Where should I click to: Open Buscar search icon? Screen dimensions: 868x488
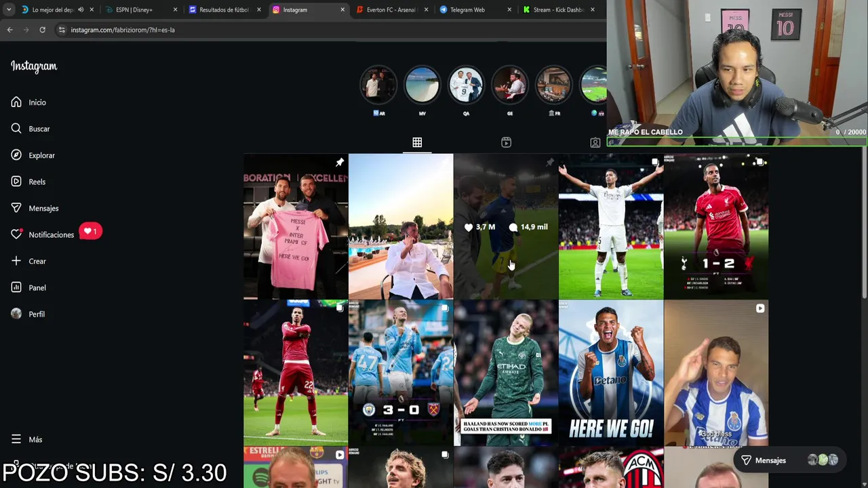click(16, 129)
